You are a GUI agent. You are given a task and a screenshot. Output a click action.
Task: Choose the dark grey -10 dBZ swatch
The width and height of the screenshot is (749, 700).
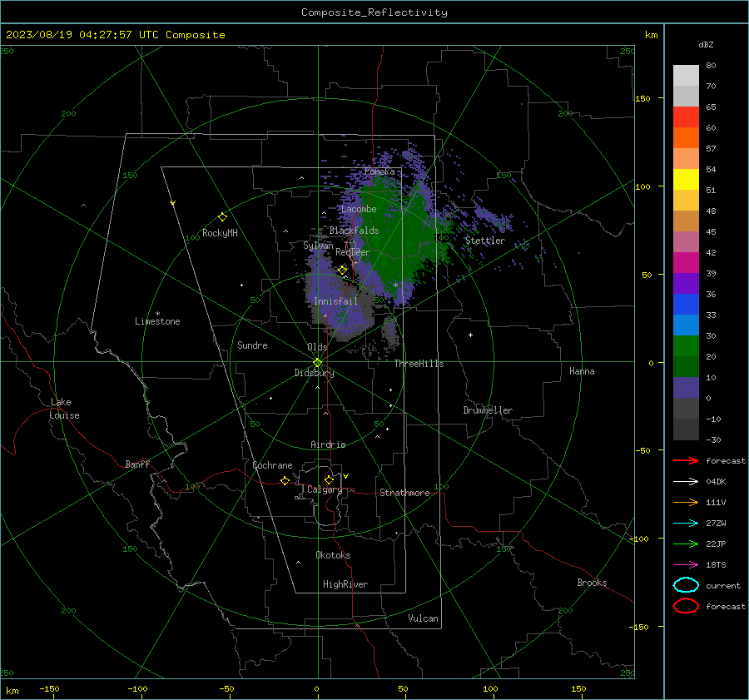(x=686, y=429)
